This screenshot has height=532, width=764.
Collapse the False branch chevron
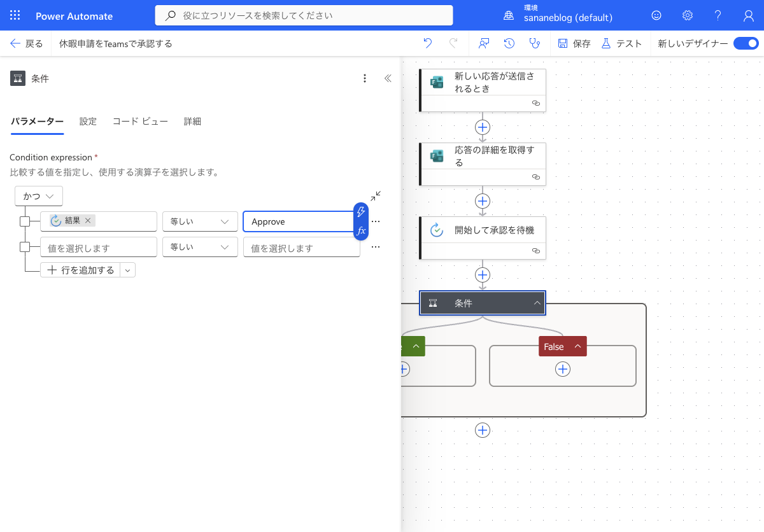click(577, 346)
